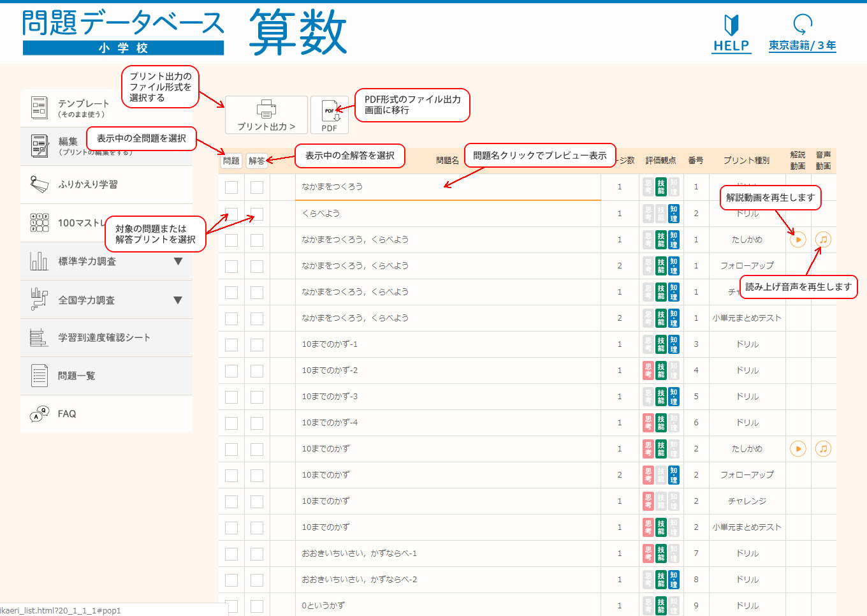This screenshot has height=616, width=867.
Task: Click 思考 badge in 10までのかず-2 row
Action: coord(648,370)
